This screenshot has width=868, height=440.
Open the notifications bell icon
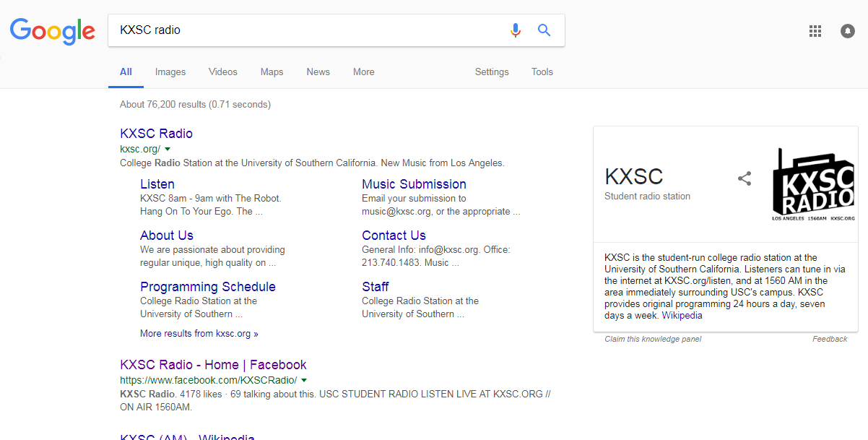[x=848, y=31]
